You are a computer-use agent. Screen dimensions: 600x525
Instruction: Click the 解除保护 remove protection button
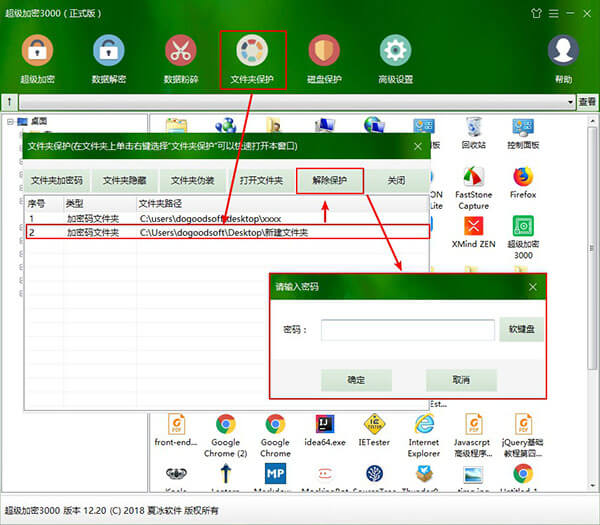pos(329,180)
